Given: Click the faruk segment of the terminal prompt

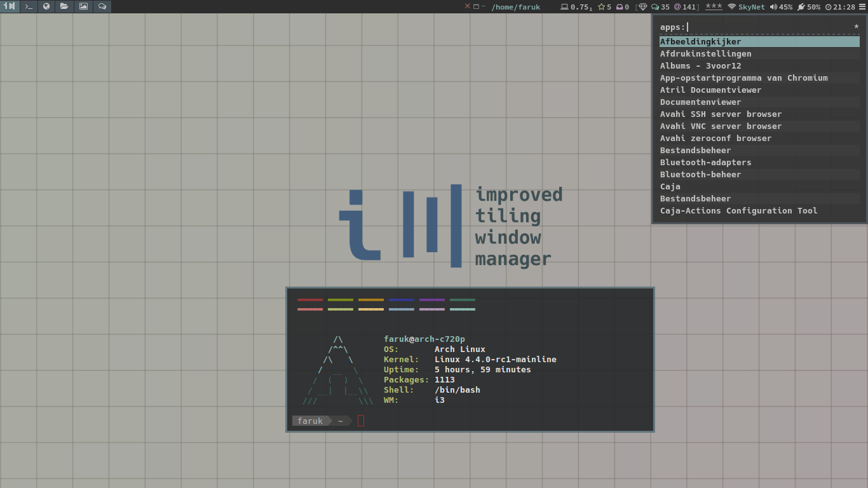Looking at the screenshot, I should click(310, 421).
